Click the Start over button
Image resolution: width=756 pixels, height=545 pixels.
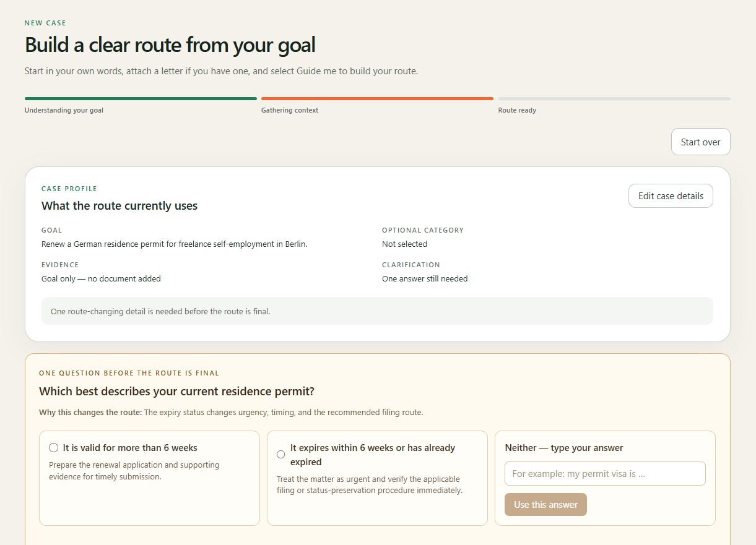click(x=700, y=142)
